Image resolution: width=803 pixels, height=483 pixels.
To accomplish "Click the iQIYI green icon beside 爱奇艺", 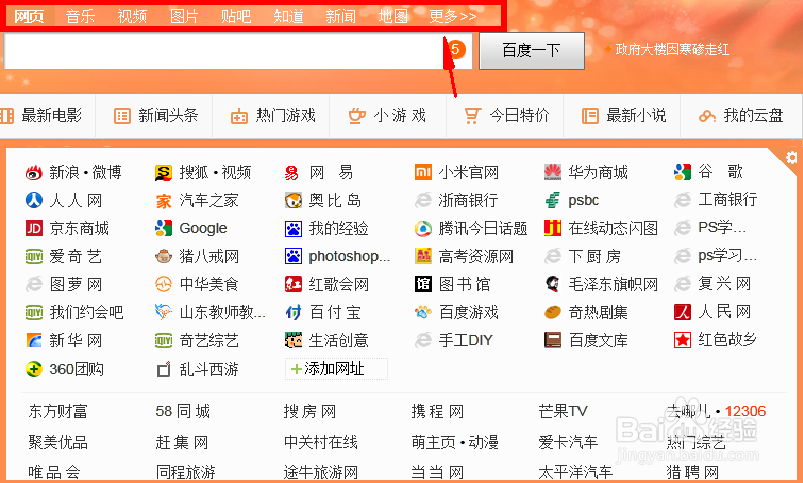I will (34, 256).
